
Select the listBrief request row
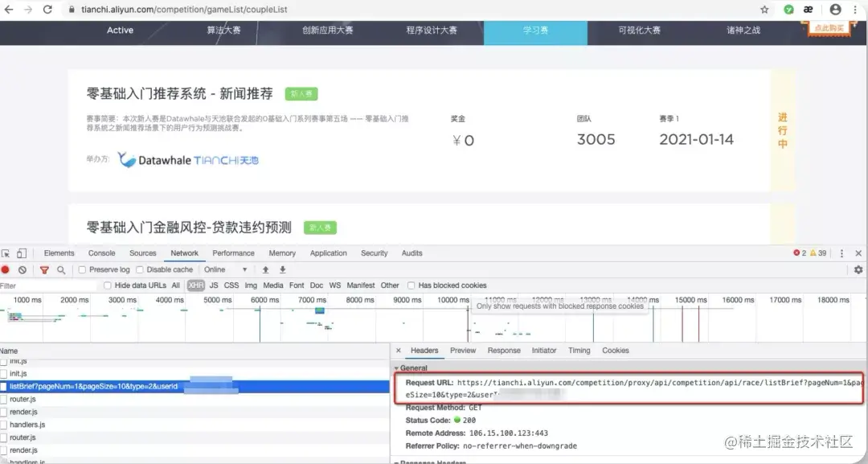[194, 387]
